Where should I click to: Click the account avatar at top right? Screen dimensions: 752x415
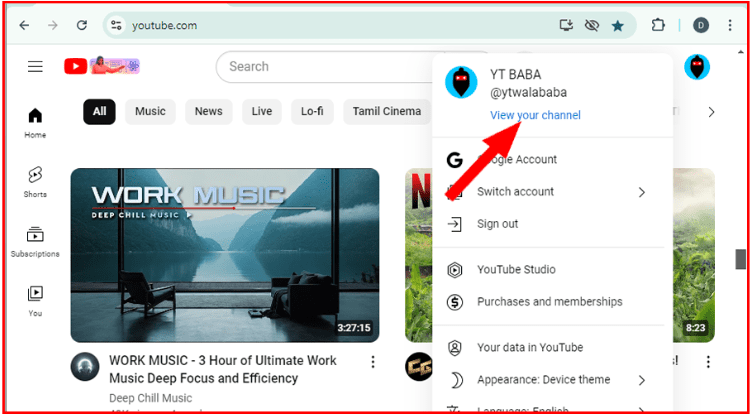[697, 67]
